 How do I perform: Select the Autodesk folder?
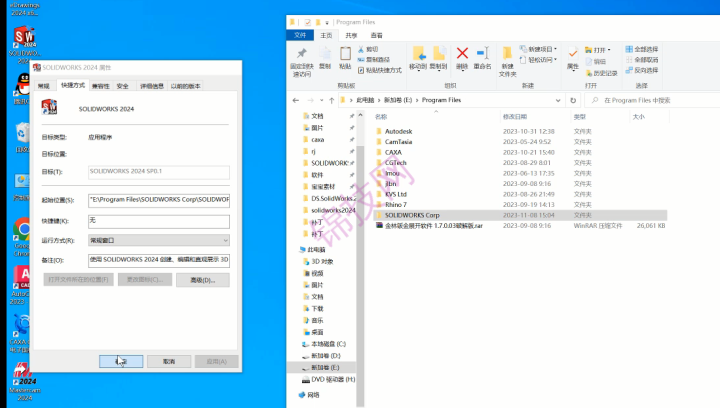398,131
